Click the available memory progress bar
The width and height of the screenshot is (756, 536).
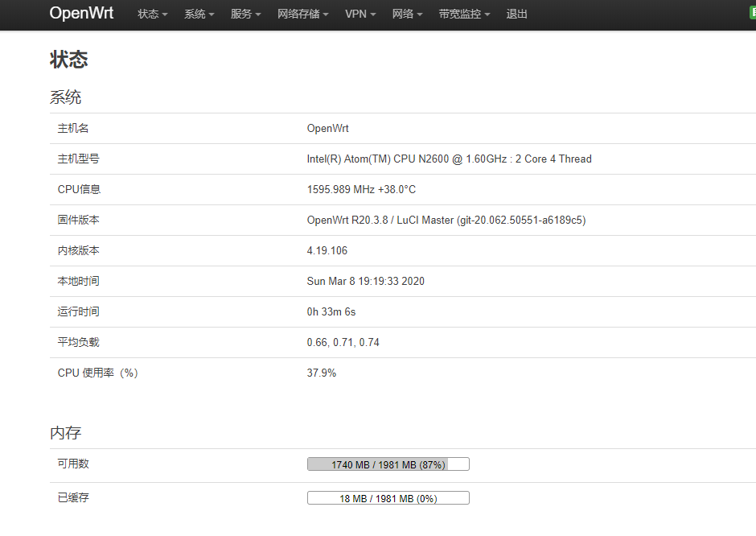[x=388, y=464]
